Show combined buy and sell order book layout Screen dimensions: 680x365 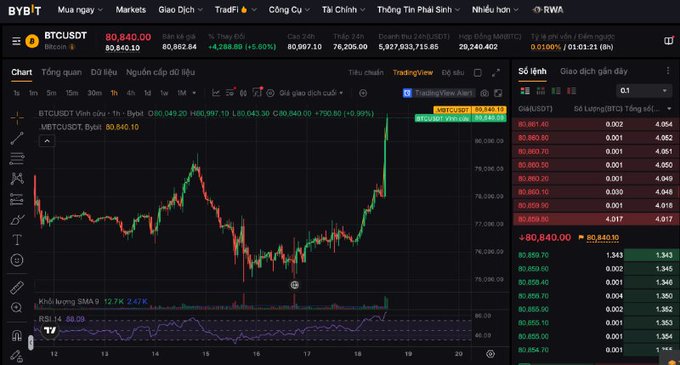[525, 91]
